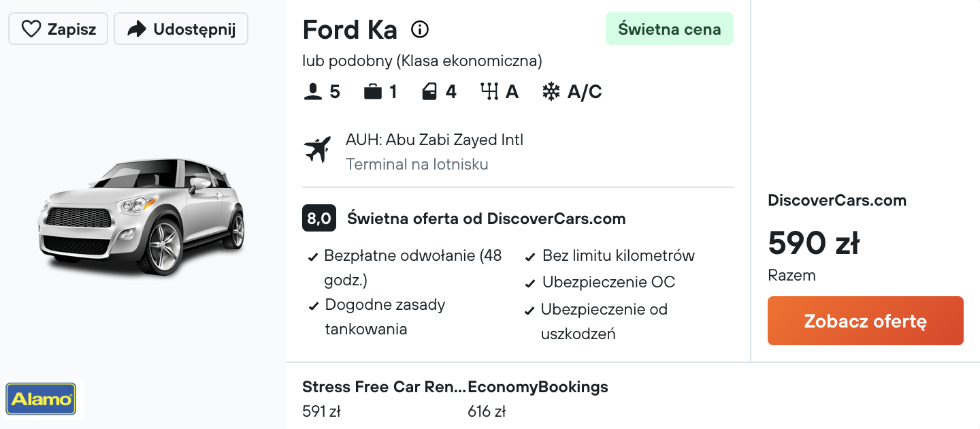Open the Zobacz ofertę button
Image resolution: width=980 pixels, height=429 pixels.
coord(866,321)
